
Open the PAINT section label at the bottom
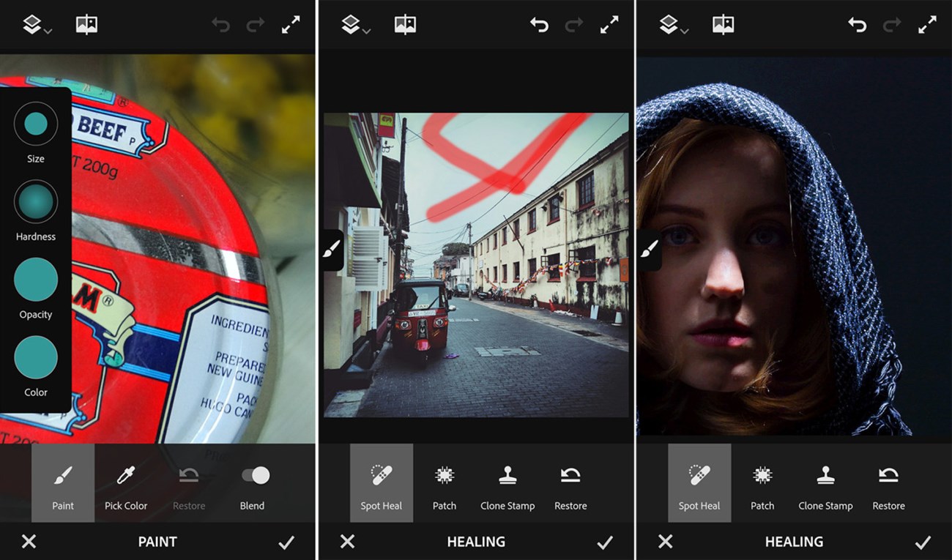157,542
